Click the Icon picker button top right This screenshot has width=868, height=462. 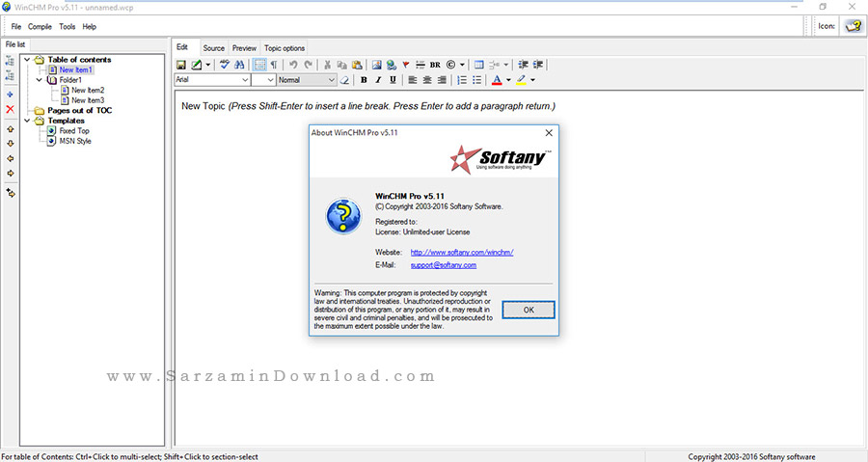point(854,26)
